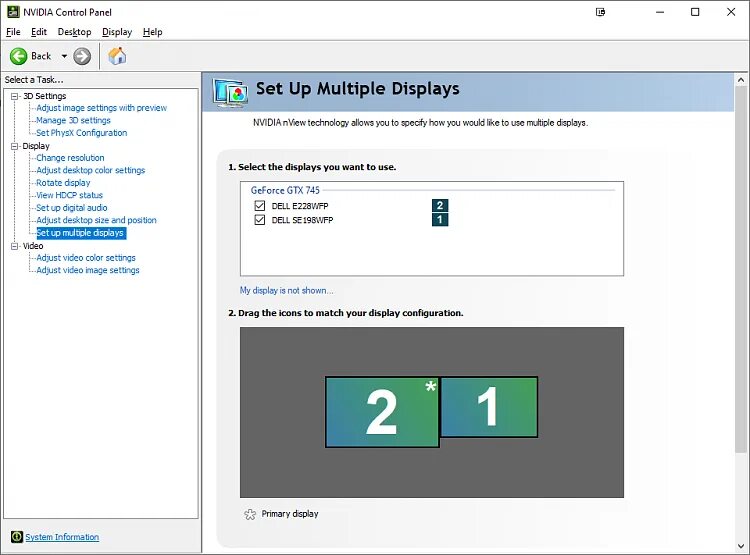The width and height of the screenshot is (750, 555).
Task: Uncheck the DELL SE198WFP display checkbox
Action: click(260, 220)
